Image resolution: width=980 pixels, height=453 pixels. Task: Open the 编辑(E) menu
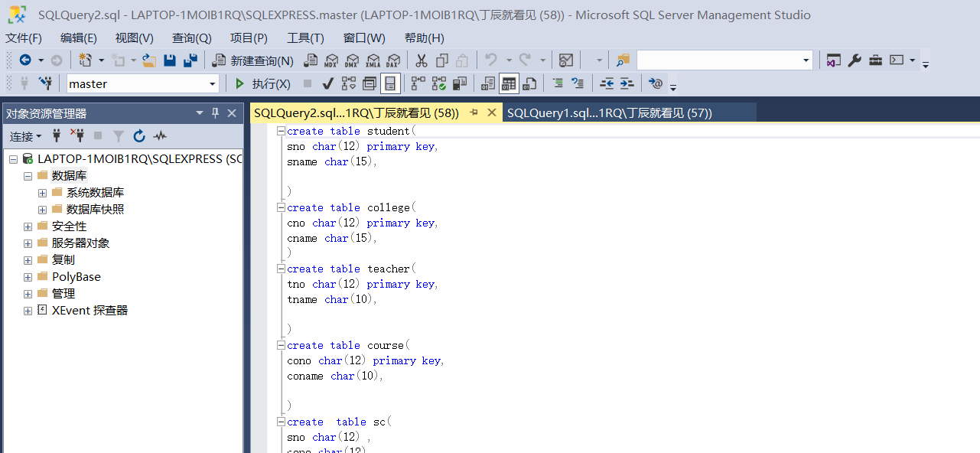click(x=79, y=37)
